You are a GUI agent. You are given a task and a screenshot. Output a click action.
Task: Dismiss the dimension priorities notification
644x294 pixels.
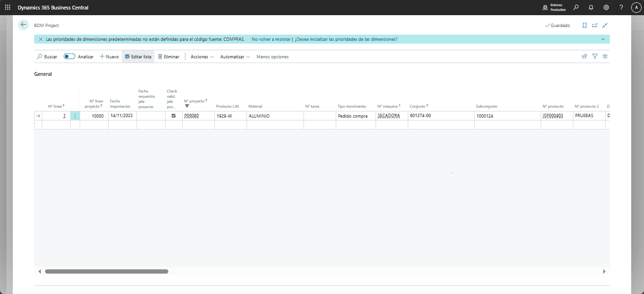point(41,39)
